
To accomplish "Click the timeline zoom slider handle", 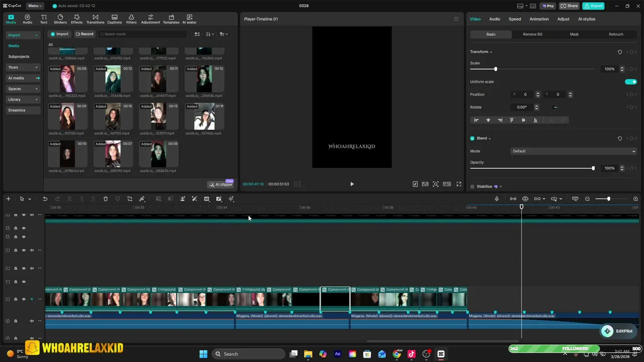I will (x=608, y=199).
